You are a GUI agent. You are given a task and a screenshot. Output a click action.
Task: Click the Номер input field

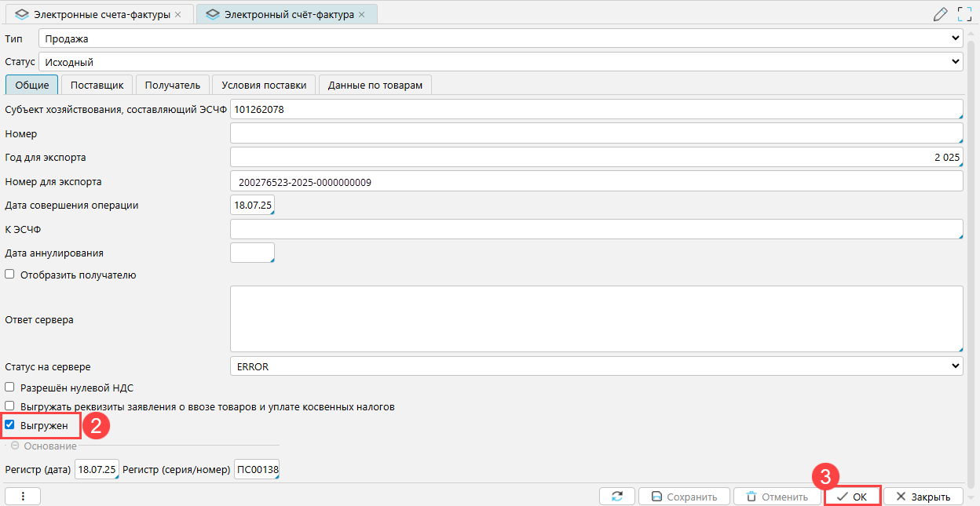click(x=596, y=134)
